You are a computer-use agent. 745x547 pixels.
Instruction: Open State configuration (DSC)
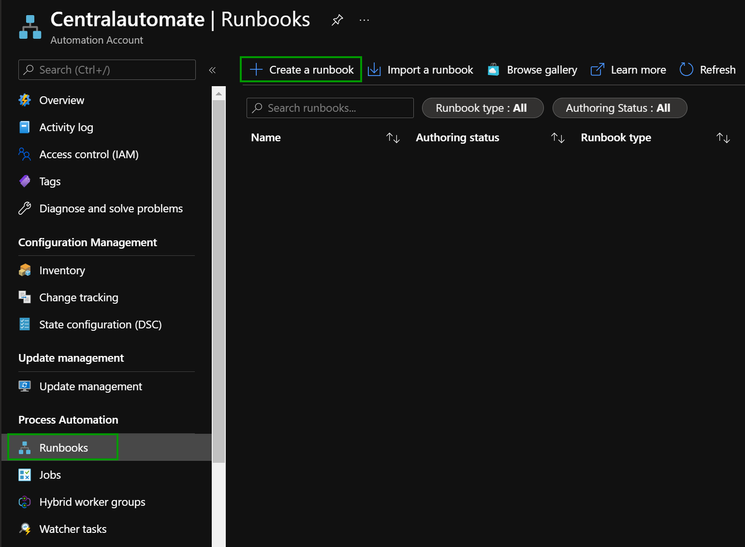click(x=100, y=325)
